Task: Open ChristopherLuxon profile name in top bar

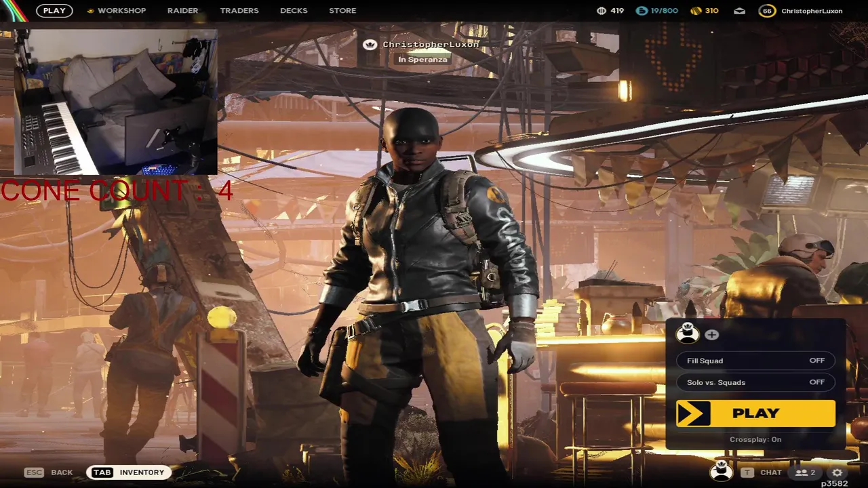Action: (x=812, y=11)
